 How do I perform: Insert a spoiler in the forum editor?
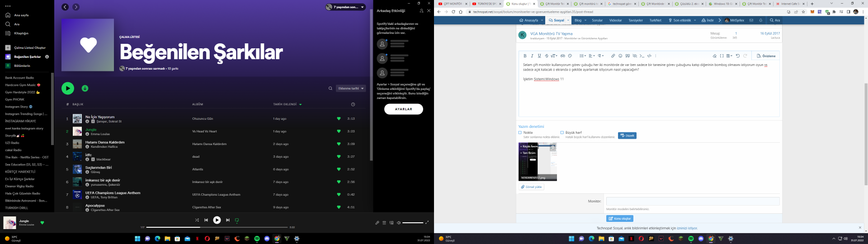point(635,56)
